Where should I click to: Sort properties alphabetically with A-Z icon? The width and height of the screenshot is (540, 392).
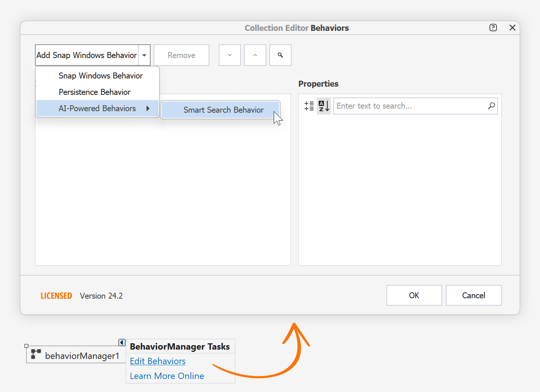324,106
